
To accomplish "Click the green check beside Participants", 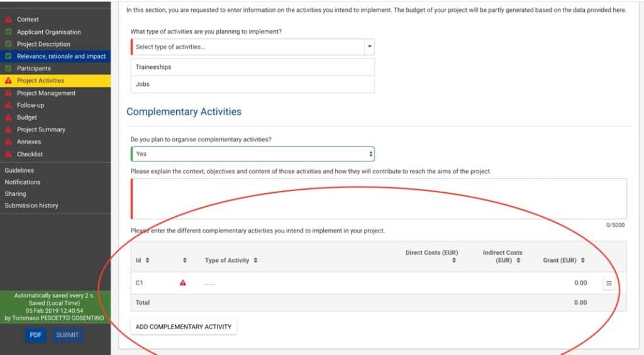I will (8, 68).
